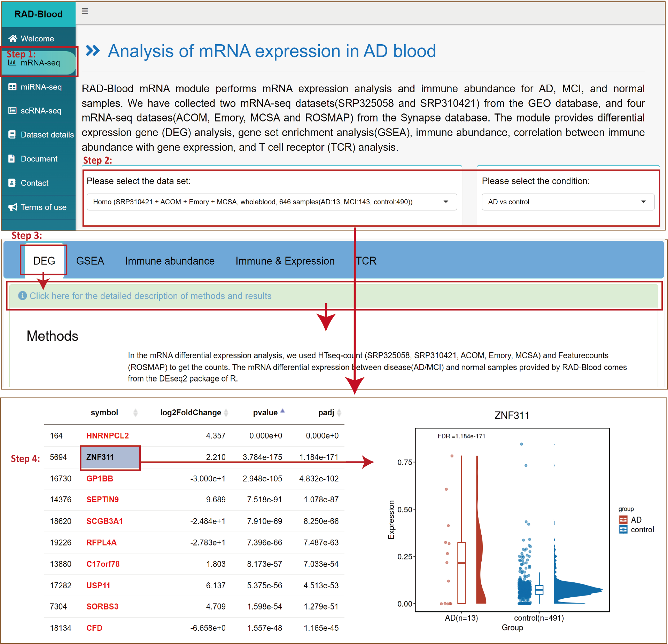Screen dimensions: 668x644
Task: Click the AD legend swatch
Action: [623, 520]
